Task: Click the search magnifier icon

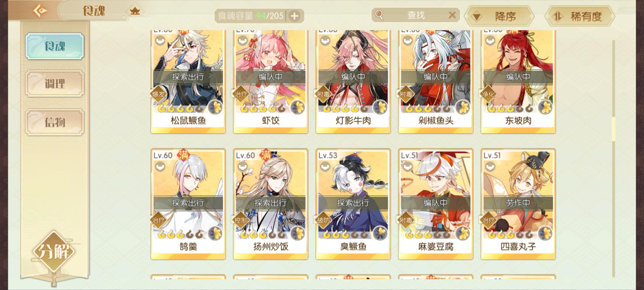Action: (x=379, y=15)
